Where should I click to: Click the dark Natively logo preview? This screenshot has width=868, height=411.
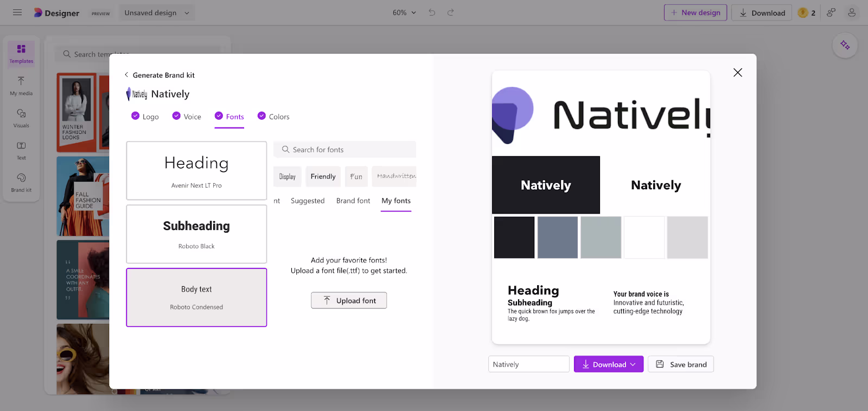tap(546, 185)
